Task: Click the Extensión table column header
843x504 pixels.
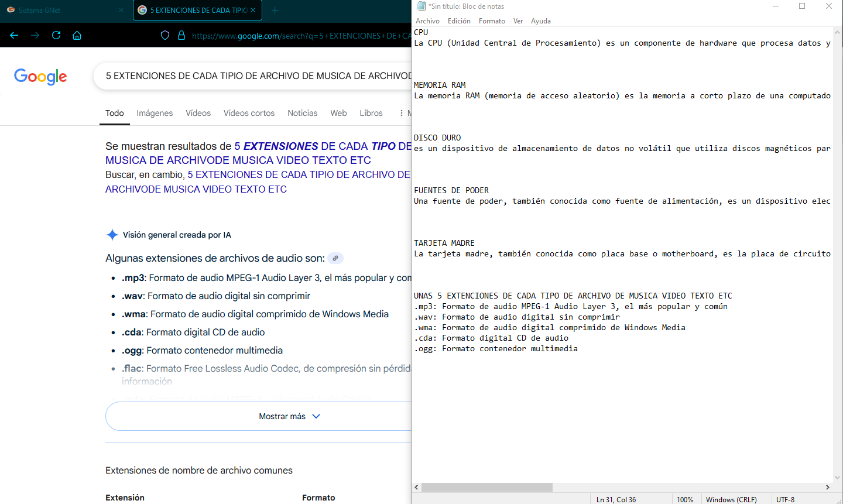Action: [x=125, y=498]
